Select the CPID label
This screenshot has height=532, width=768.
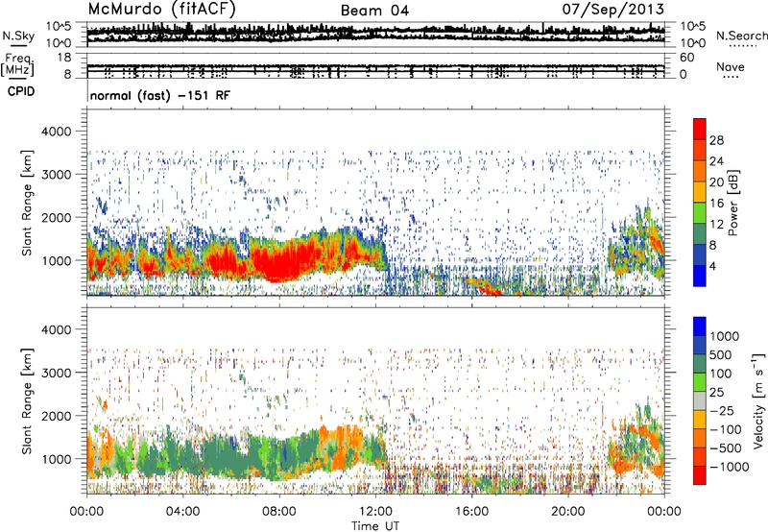(21, 91)
